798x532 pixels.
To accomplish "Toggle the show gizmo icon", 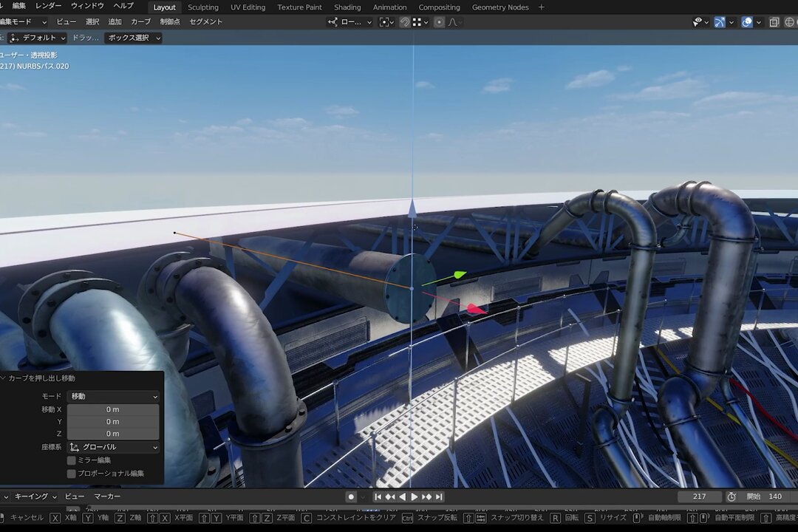I will pos(719,22).
